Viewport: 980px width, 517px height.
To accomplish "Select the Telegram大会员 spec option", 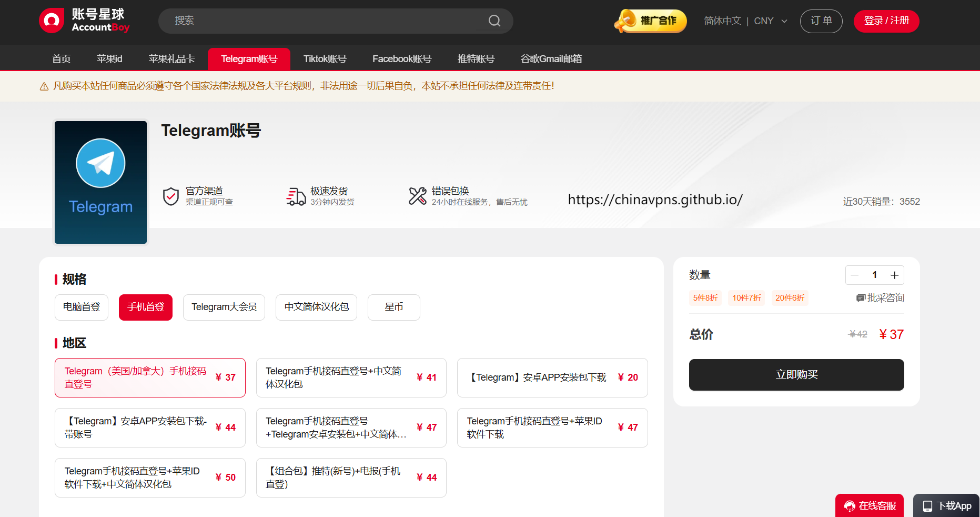I will click(x=224, y=307).
